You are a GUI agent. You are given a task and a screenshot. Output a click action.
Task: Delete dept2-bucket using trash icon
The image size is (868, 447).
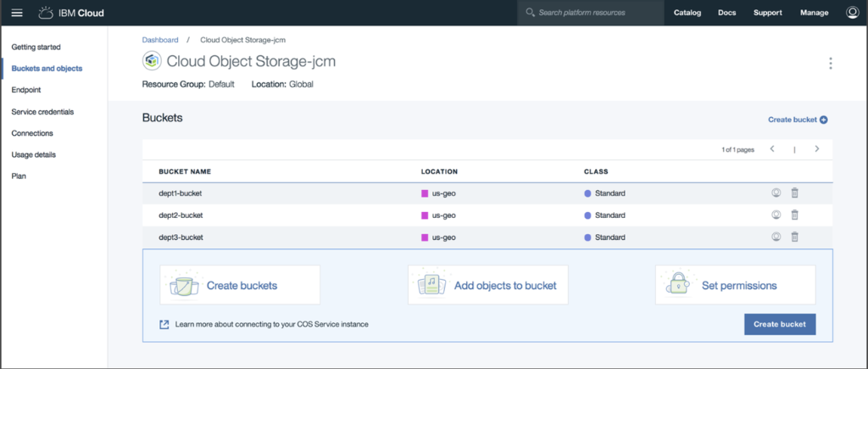[x=794, y=215]
